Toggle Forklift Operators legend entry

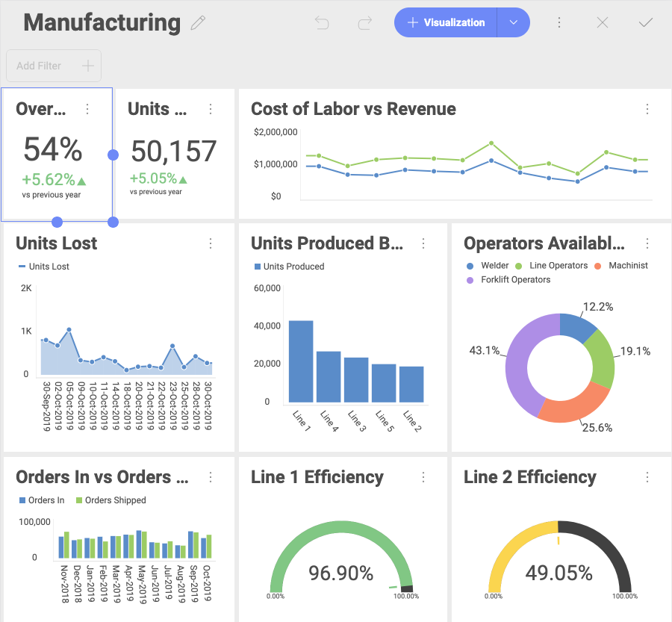click(x=514, y=280)
